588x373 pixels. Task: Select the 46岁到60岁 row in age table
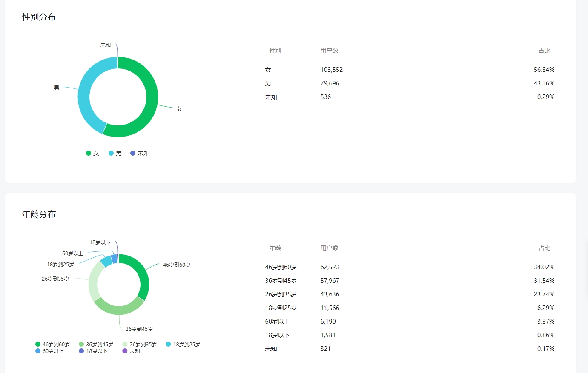coord(410,267)
